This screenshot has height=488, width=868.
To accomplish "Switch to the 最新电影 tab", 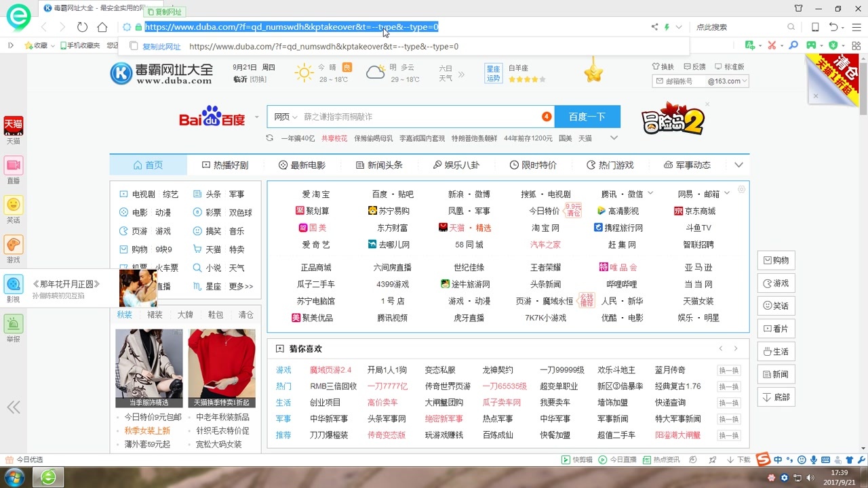I will 302,165.
